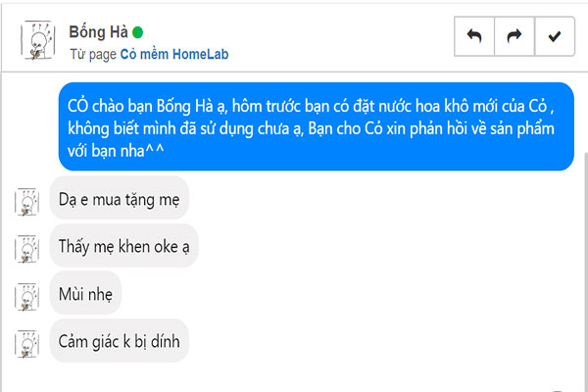Screen dimensions: 588x392
Task: Click the forward arrow icon
Action: [514, 36]
